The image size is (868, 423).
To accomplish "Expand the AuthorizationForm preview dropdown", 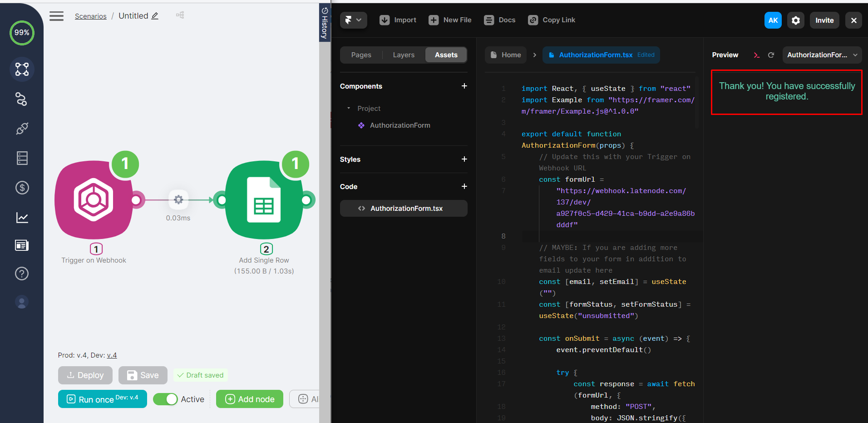I will (x=822, y=55).
